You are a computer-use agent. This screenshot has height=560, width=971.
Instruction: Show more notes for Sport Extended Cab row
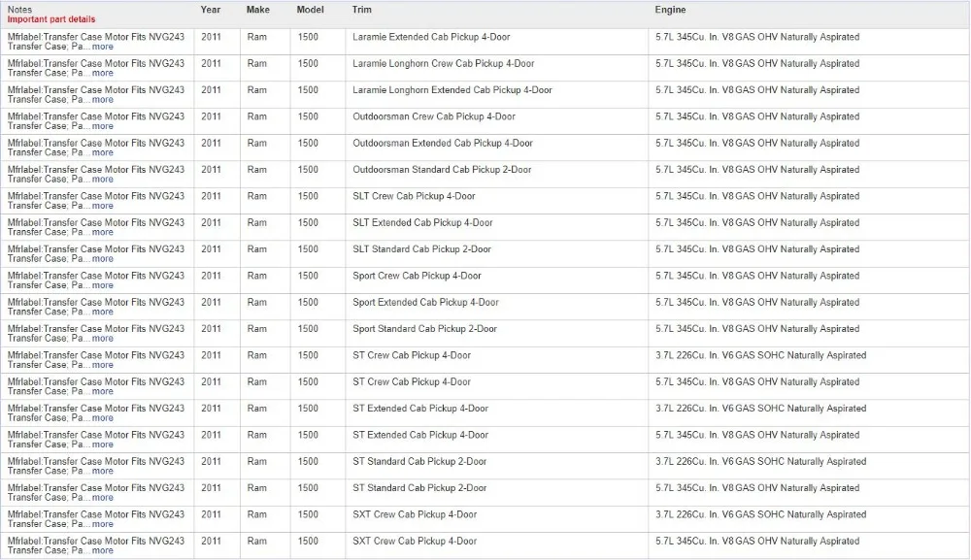[103, 312]
